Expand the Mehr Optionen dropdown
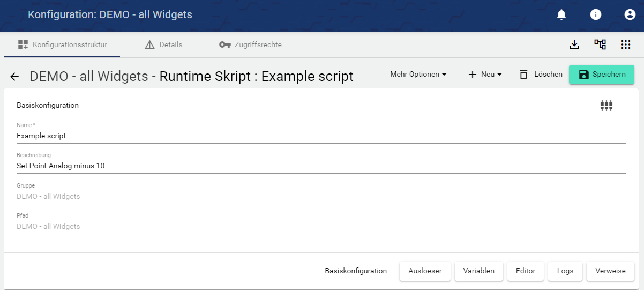The image size is (644, 290). [x=418, y=75]
